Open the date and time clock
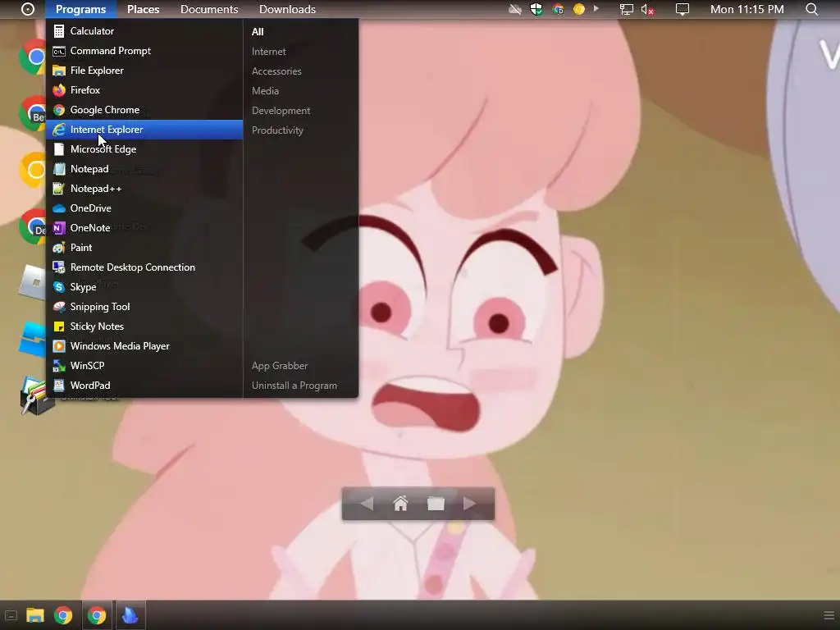 tap(746, 9)
